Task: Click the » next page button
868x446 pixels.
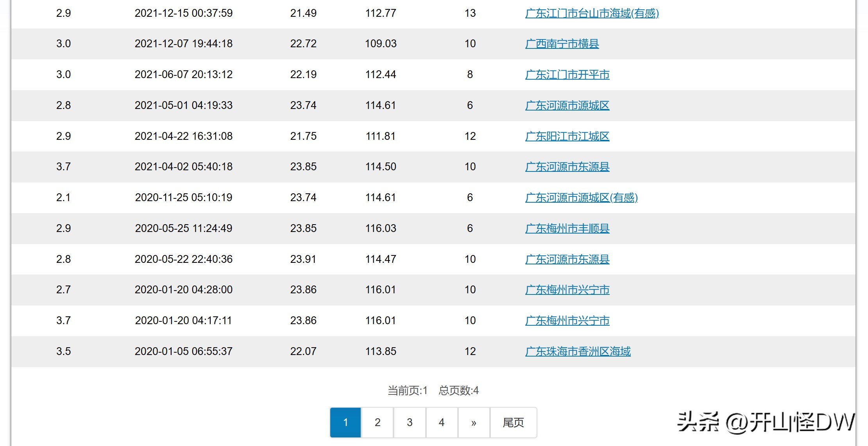Action: coord(474,423)
